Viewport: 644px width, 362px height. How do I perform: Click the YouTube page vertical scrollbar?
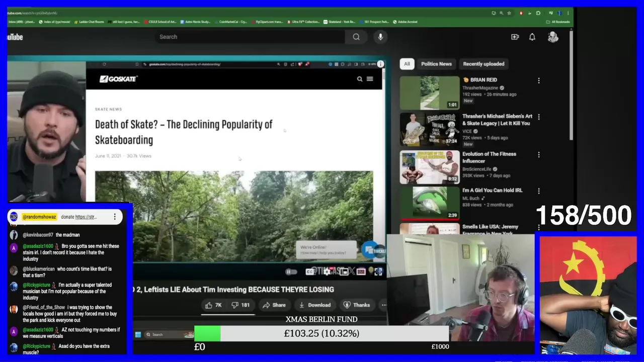(571, 85)
